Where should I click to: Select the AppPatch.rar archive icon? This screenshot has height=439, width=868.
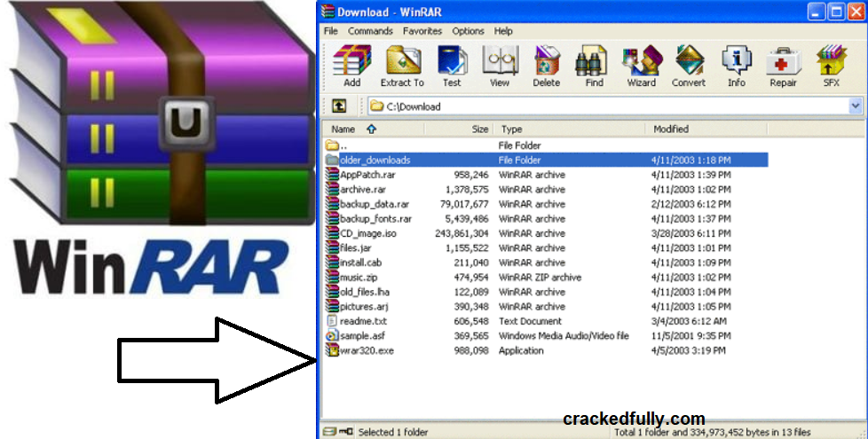tap(332, 175)
